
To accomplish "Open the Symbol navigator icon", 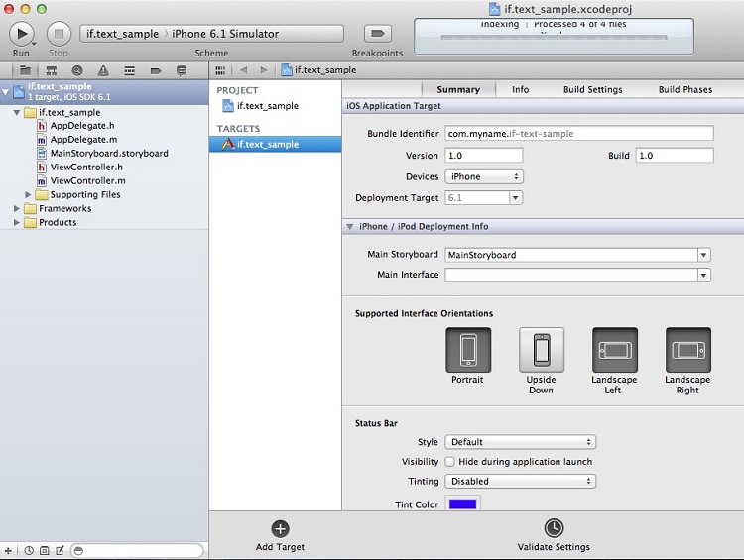I will pyautogui.click(x=52, y=70).
